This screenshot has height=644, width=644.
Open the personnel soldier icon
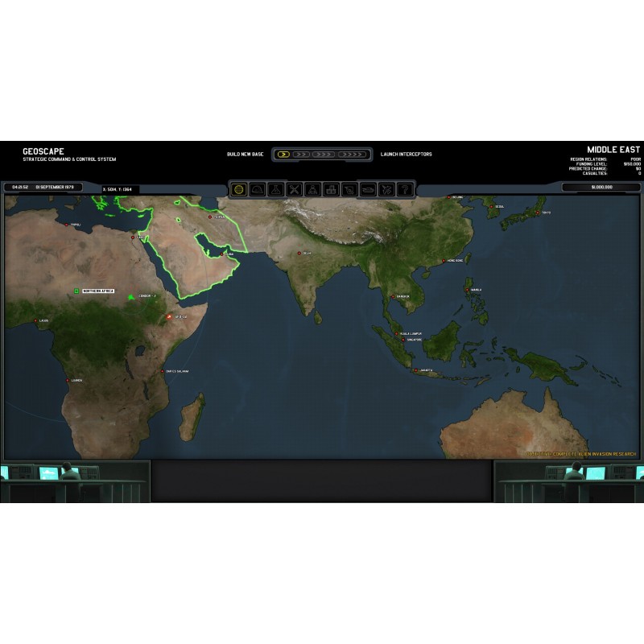pos(312,189)
